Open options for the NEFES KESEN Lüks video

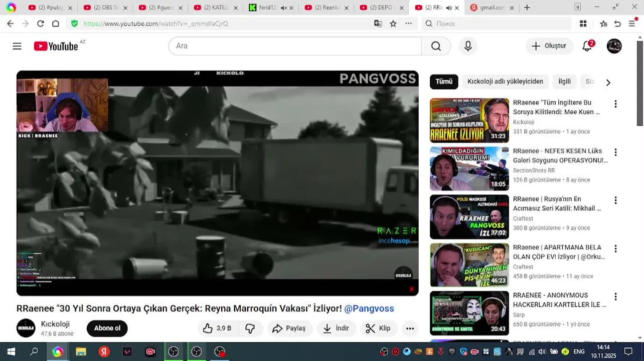point(615,152)
